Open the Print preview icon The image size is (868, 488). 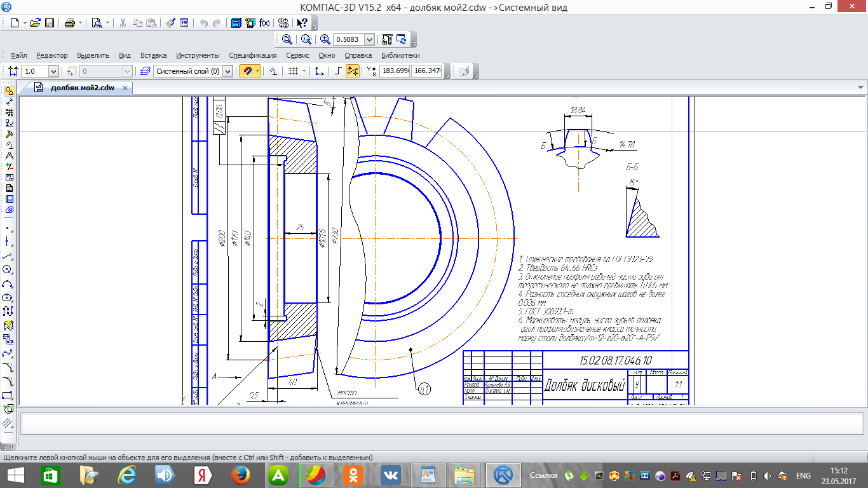point(97,23)
